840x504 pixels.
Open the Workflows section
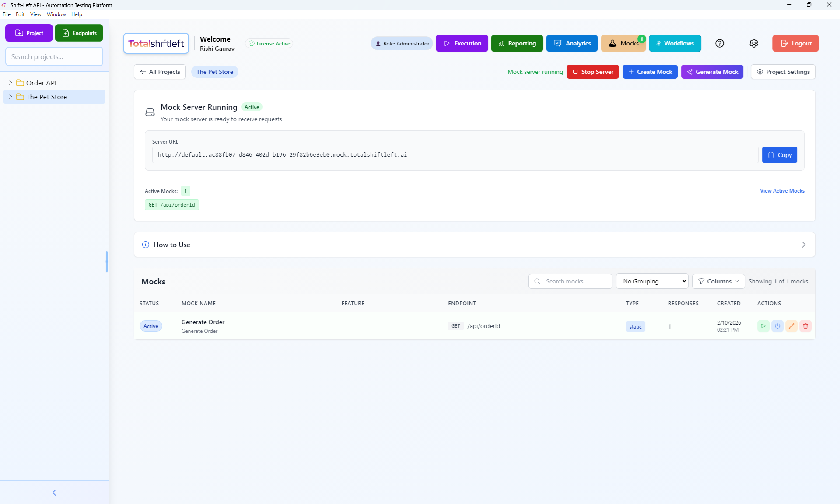(675, 43)
